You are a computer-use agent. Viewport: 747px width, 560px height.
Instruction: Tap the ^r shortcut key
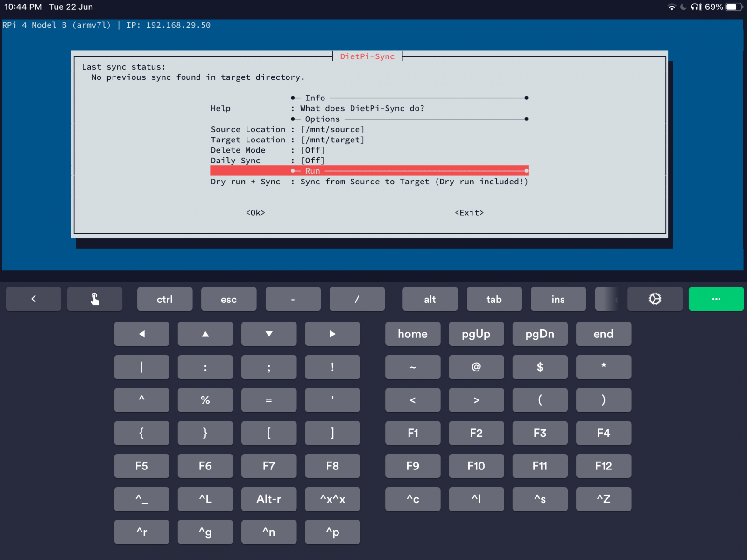point(141,532)
